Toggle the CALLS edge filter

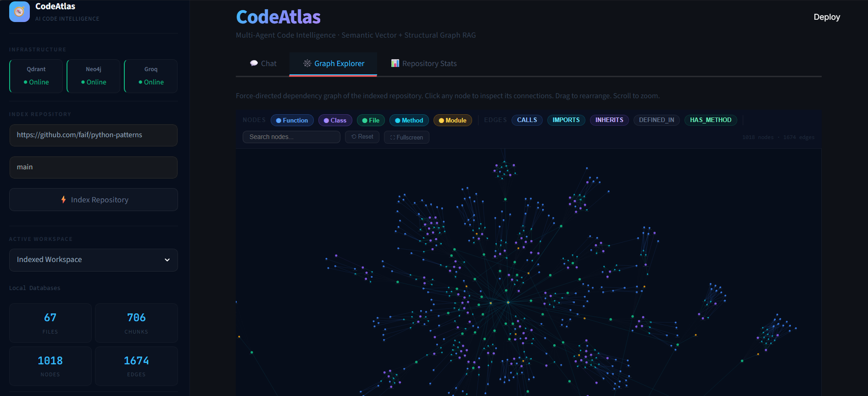[527, 120]
